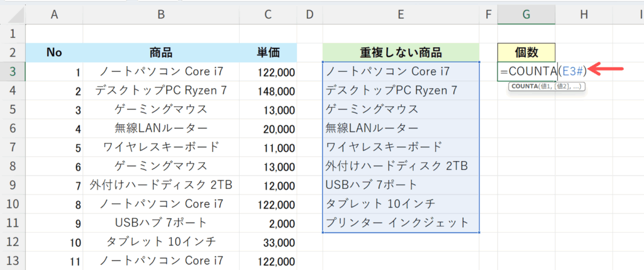
Task: Select the No header cell
Action: click(x=54, y=52)
